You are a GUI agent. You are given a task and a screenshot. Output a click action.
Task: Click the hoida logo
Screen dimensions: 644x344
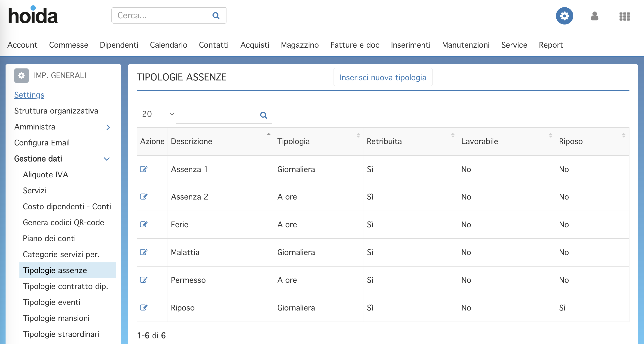(x=33, y=15)
